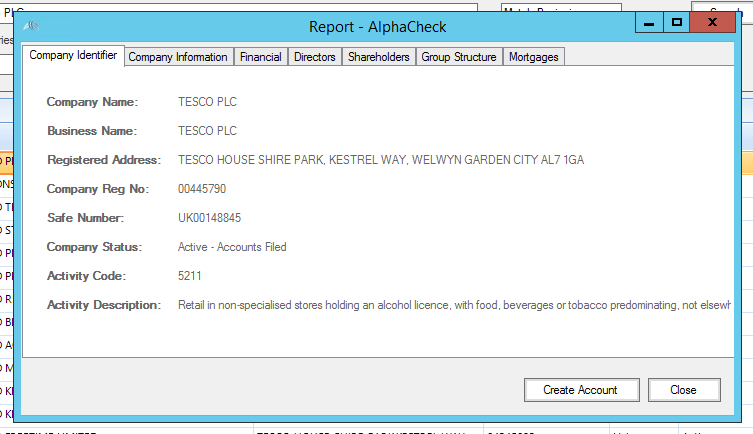Maximize the Report - AlphaCheck window
Image resolution: width=753 pixels, height=434 pixels.
(677, 23)
